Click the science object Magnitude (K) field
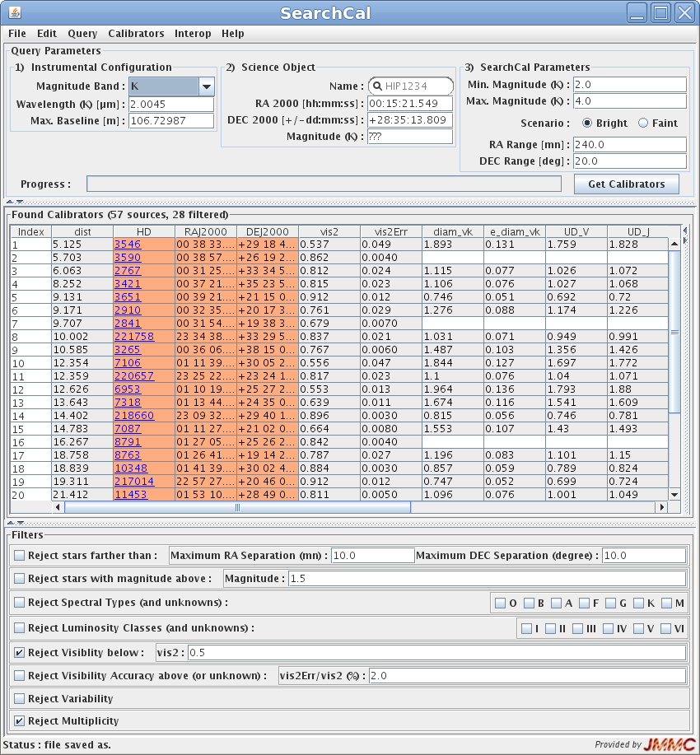The height and width of the screenshot is (755, 700). click(x=410, y=137)
